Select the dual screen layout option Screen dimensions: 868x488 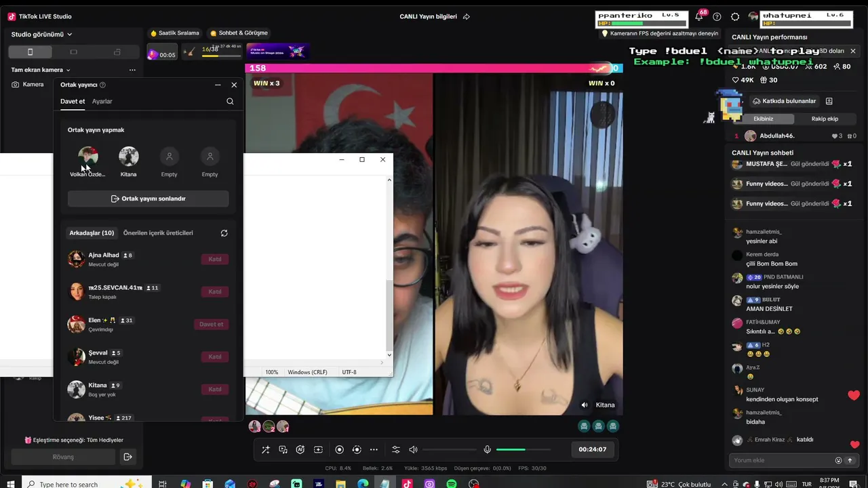[x=117, y=52]
